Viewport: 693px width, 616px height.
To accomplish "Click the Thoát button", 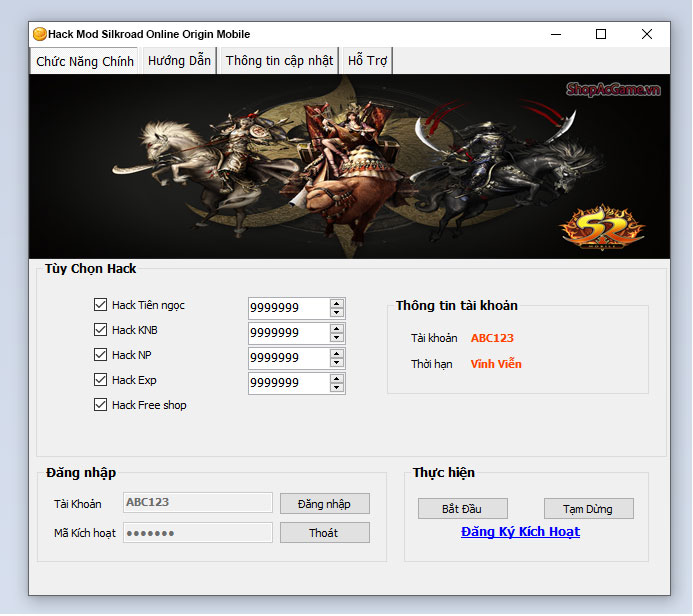I will [324, 533].
